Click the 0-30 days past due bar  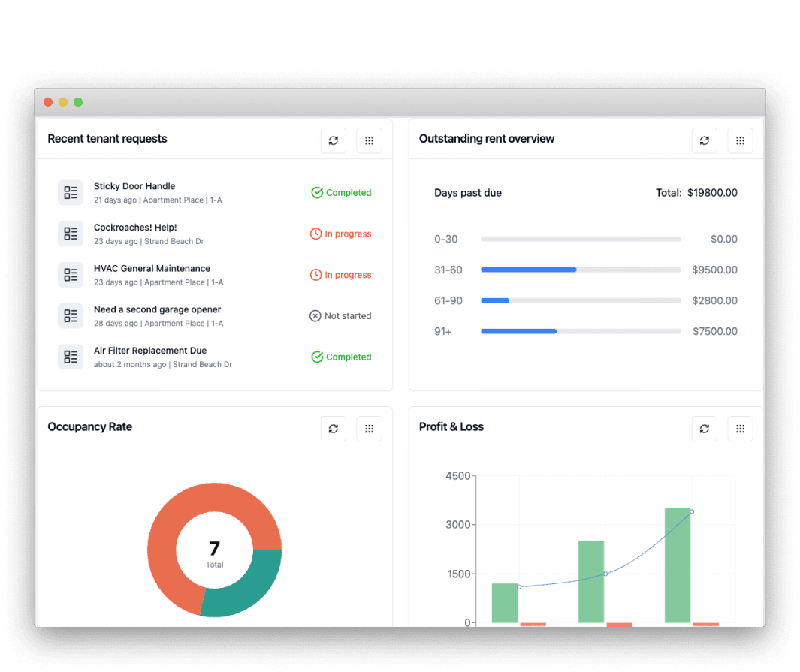pyautogui.click(x=581, y=239)
